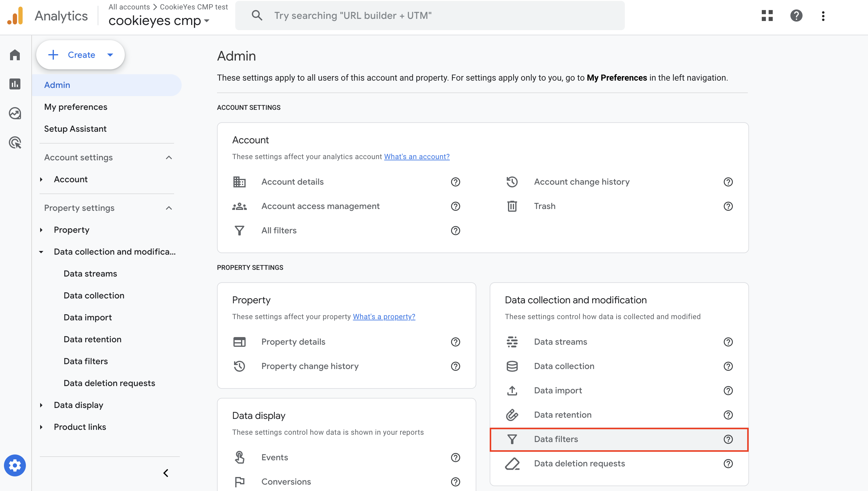
Task: Open the Advertising icon in left rail
Action: point(15,143)
